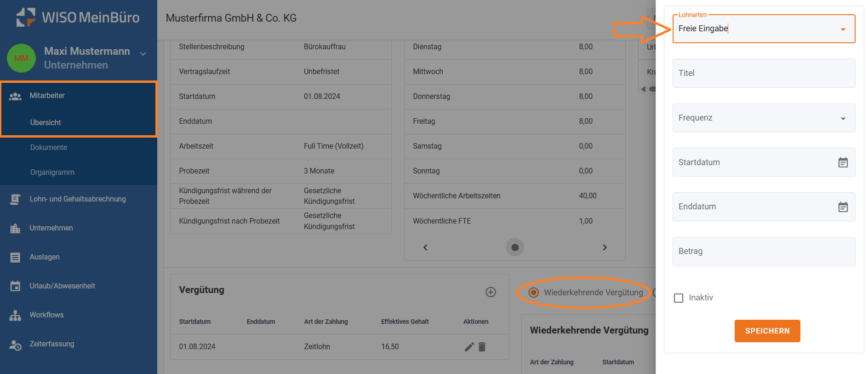
Task: Open the Startdatum calendar picker icon
Action: tap(843, 162)
